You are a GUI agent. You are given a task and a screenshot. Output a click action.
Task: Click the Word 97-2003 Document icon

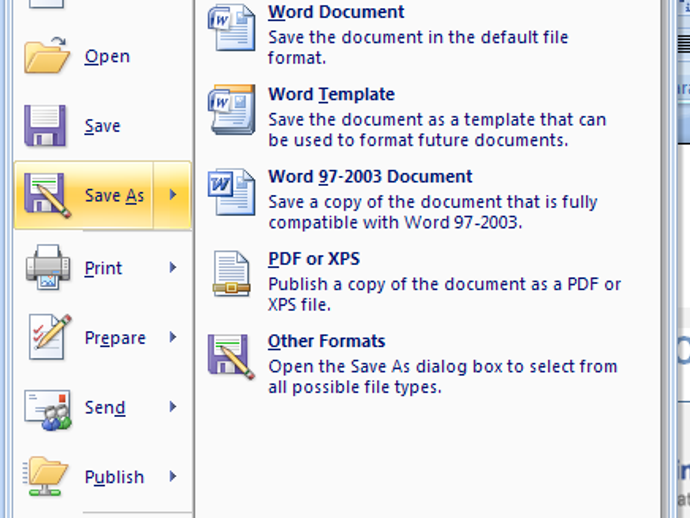point(231,192)
